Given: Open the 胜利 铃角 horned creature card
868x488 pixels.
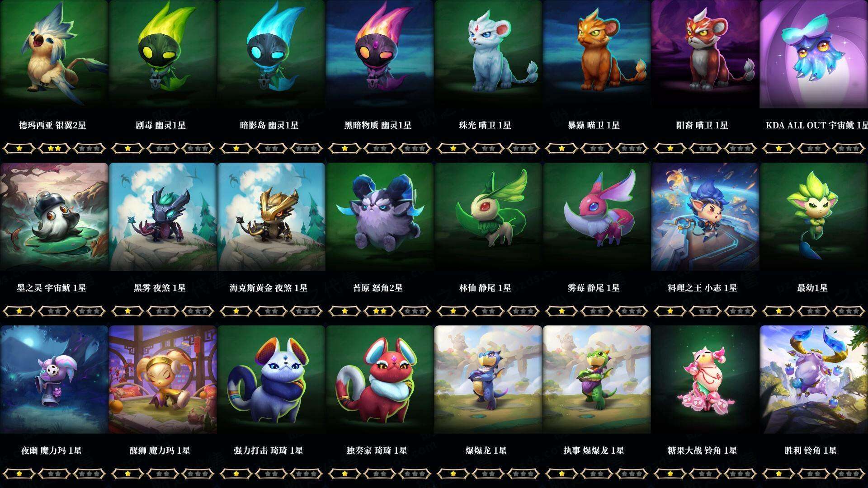Looking at the screenshot, I should point(814,380).
